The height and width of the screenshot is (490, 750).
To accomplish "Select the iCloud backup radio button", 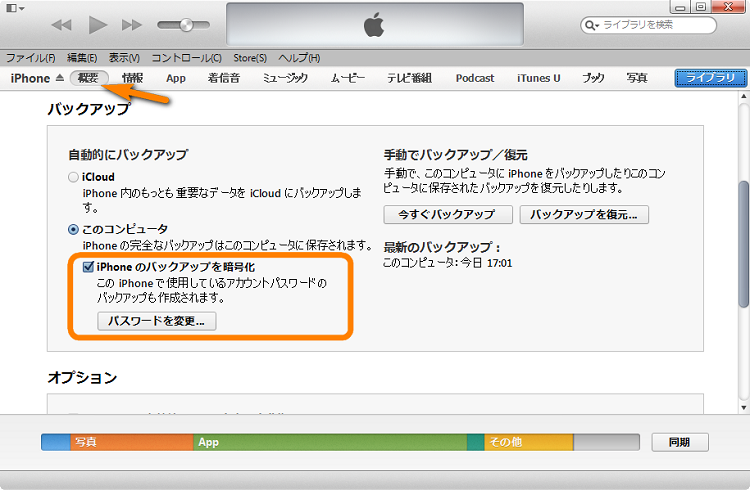I will 73,177.
